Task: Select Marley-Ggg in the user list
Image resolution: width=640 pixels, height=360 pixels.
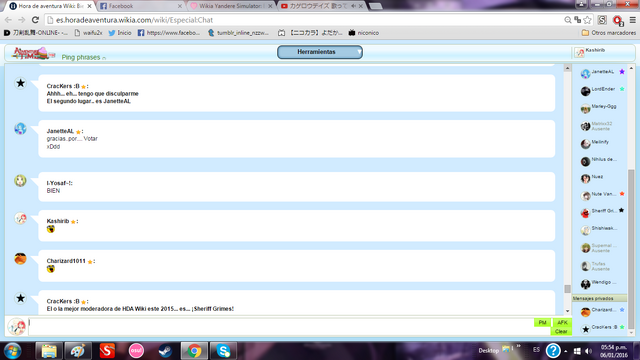Action: [604, 107]
